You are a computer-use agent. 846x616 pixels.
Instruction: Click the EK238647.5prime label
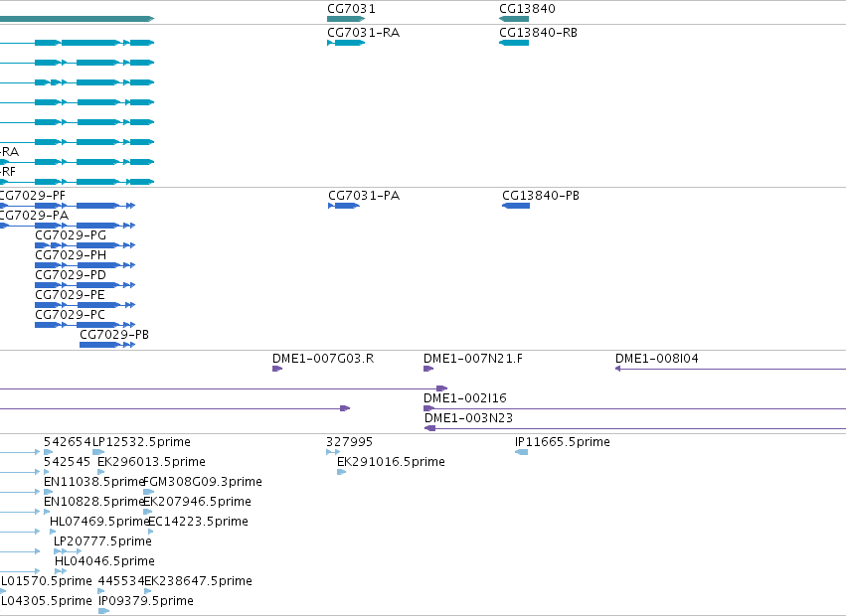(x=198, y=581)
